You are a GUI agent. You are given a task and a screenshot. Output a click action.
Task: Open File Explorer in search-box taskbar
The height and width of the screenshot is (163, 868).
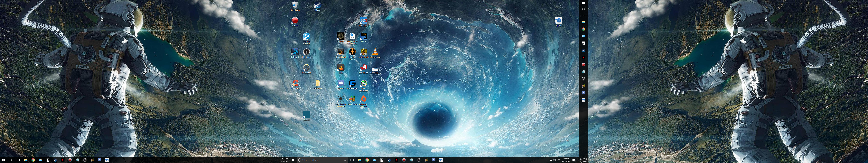[x=360, y=160]
